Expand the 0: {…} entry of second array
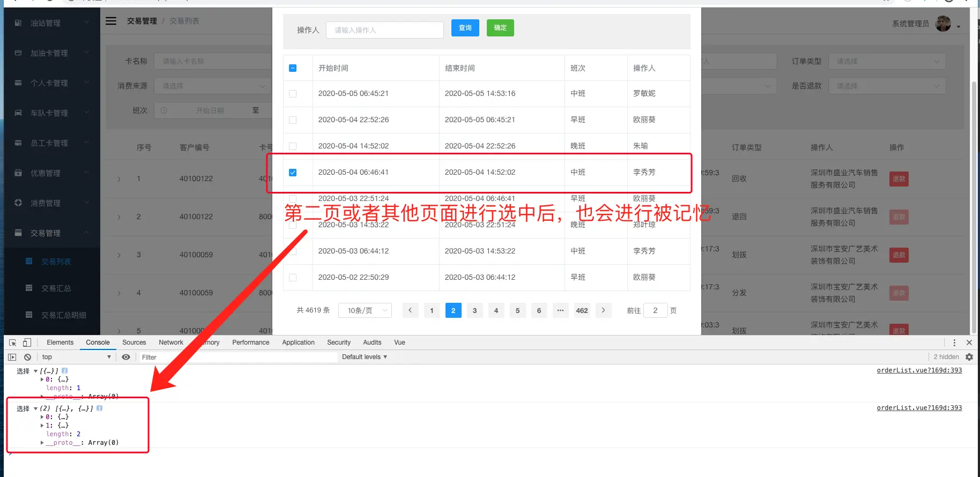Screen dimensions: 980x477 point(42,417)
